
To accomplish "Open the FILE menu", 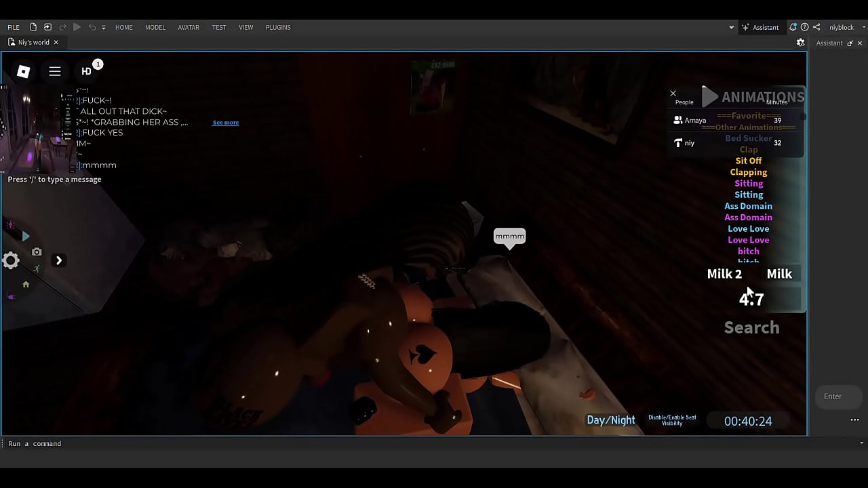I will (13, 27).
